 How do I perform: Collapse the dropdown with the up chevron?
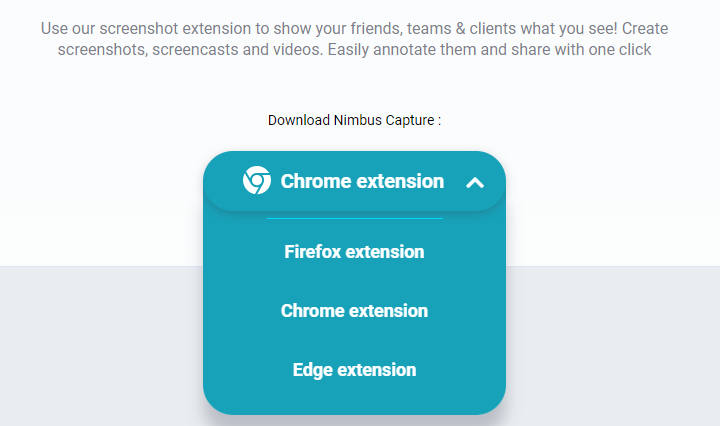[x=475, y=183]
